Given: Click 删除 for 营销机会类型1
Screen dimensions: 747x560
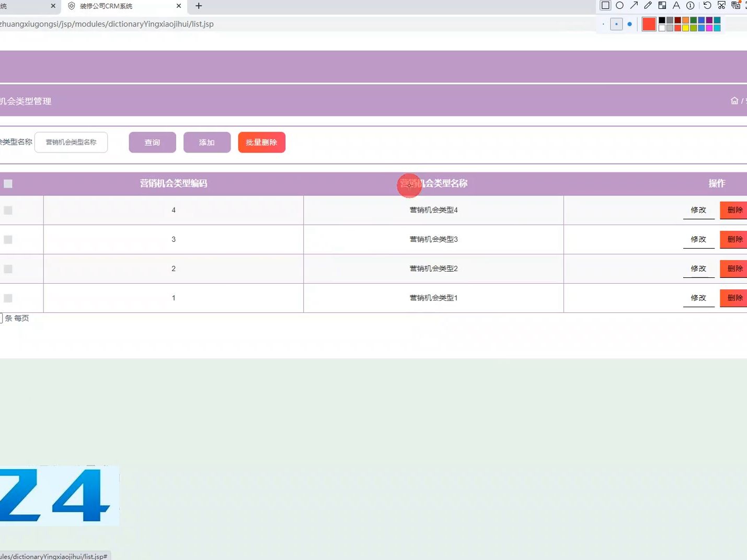Looking at the screenshot, I should [734, 298].
